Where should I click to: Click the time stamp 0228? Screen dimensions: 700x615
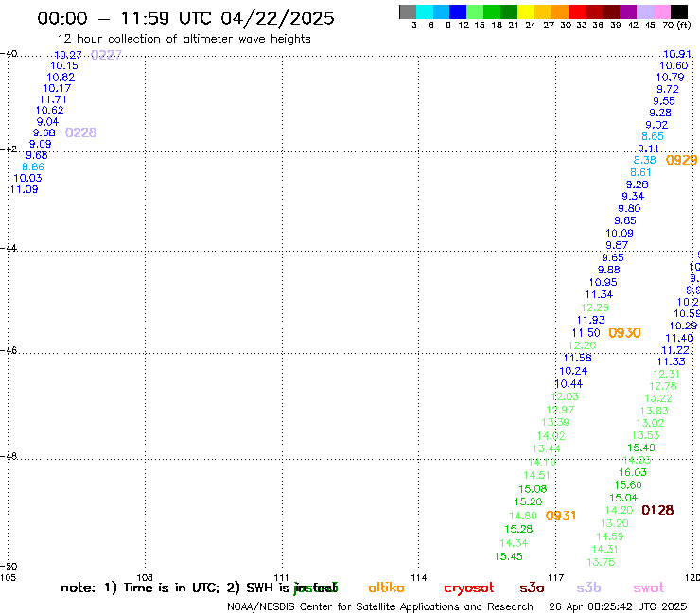[80, 132]
